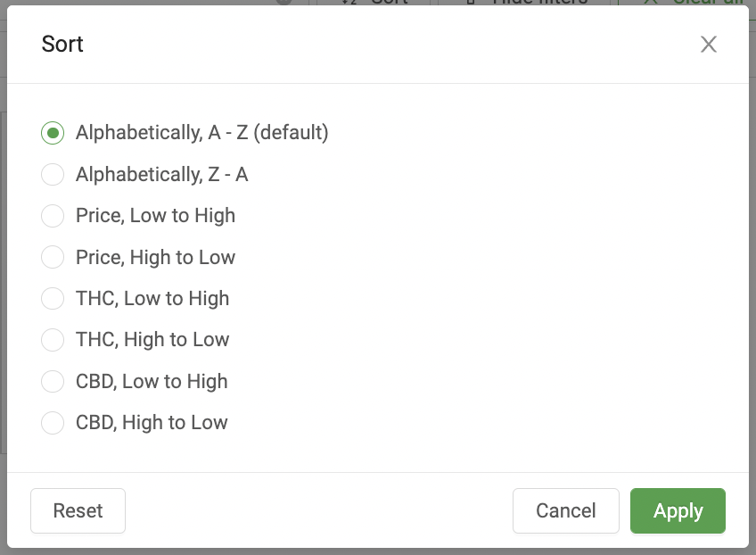Choose the THC, High to Low radio circle
Viewport: 756px width, 555px height.
click(x=53, y=340)
